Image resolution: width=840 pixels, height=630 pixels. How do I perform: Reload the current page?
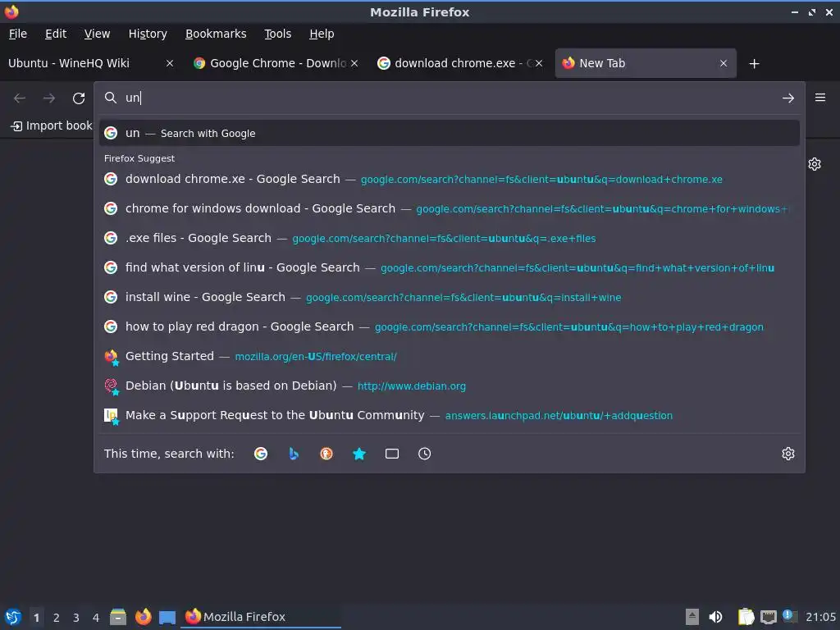coord(79,98)
